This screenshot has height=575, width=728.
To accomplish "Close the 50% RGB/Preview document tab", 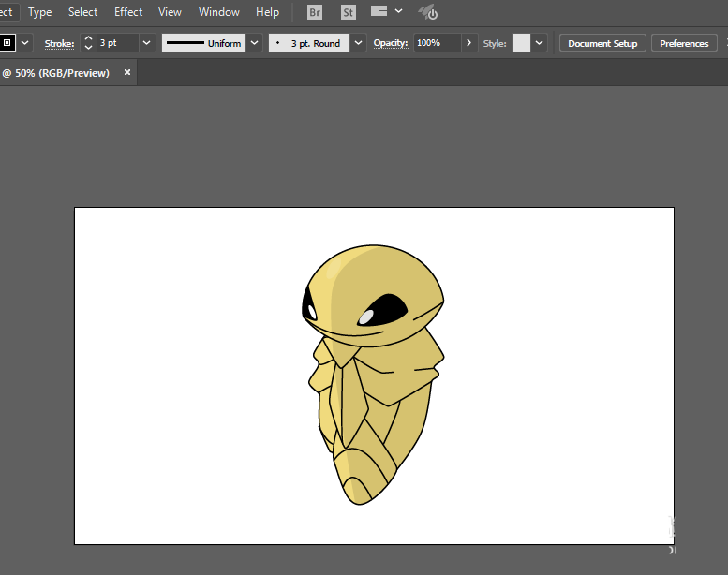I will coord(127,72).
